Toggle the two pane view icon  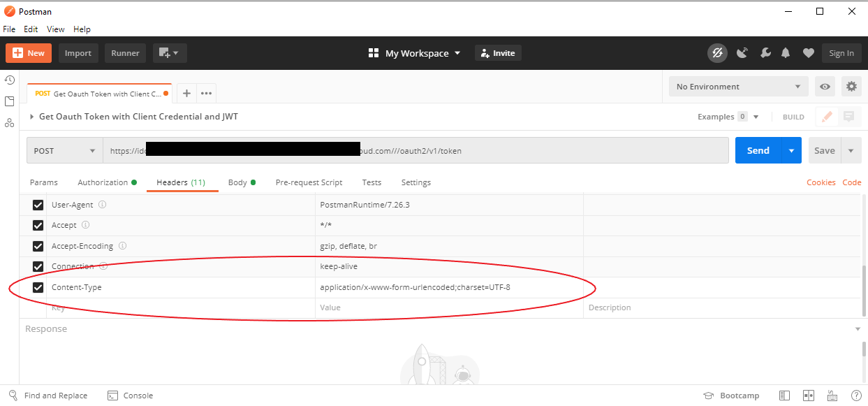pos(809,396)
